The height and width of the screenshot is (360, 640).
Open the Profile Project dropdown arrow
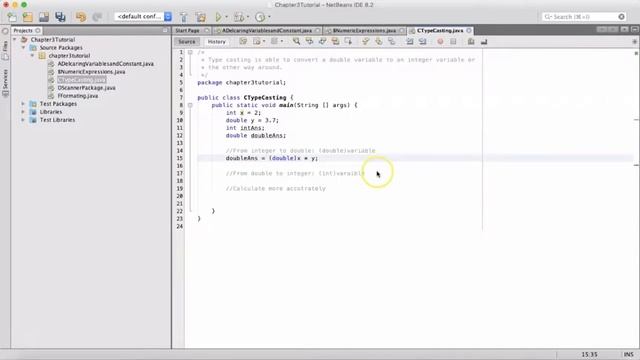269,17
